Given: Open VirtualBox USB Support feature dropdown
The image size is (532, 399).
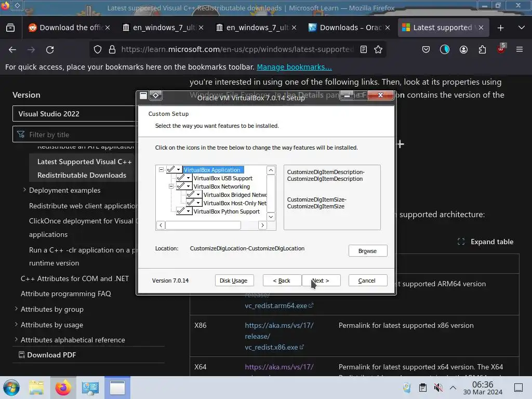Looking at the screenshot, I should point(184,178).
